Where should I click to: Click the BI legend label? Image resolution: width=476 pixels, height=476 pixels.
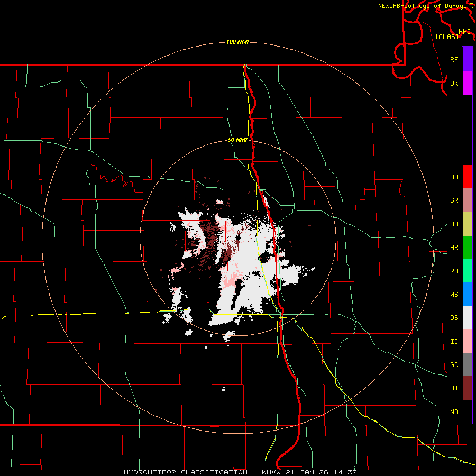[x=454, y=388]
